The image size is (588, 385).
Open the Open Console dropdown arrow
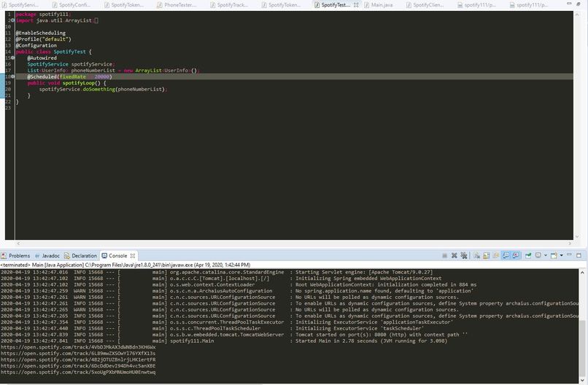(562, 255)
